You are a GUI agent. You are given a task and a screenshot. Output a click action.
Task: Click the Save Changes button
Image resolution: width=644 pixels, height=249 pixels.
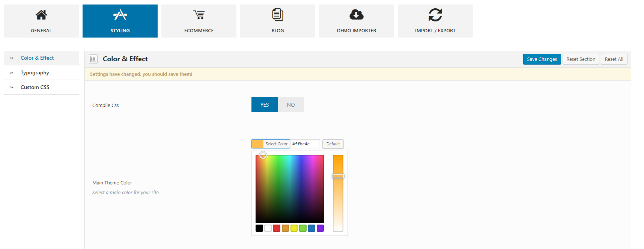click(x=542, y=59)
